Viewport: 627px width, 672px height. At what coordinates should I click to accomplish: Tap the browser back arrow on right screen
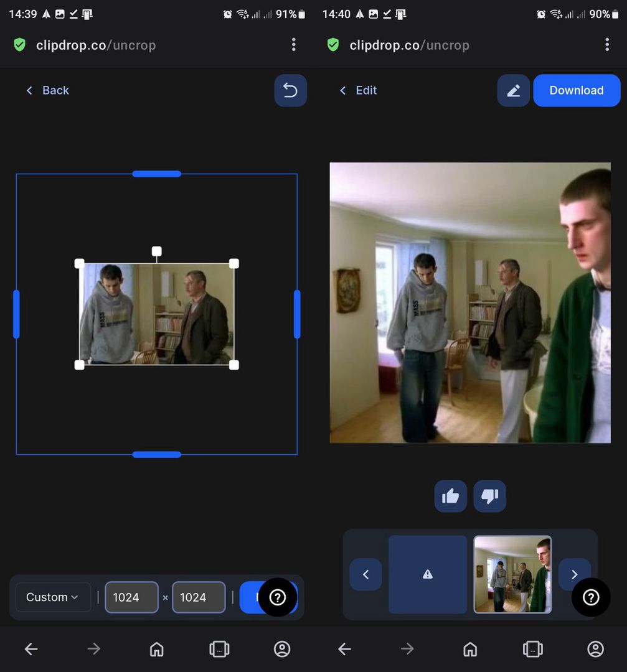point(345,649)
